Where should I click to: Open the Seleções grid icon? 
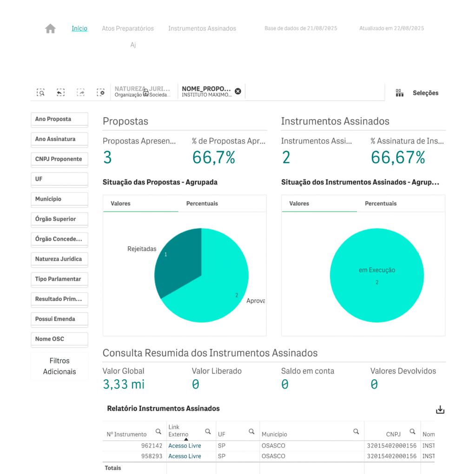click(399, 93)
